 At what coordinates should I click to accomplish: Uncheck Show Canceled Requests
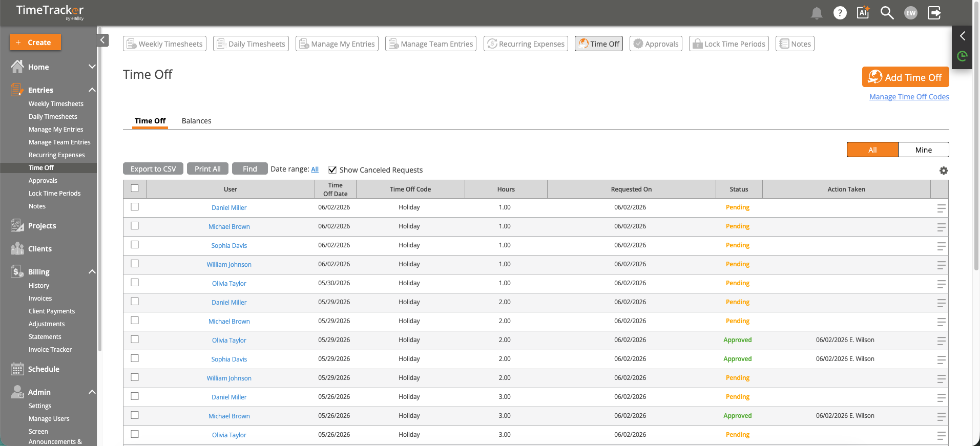[x=332, y=170]
